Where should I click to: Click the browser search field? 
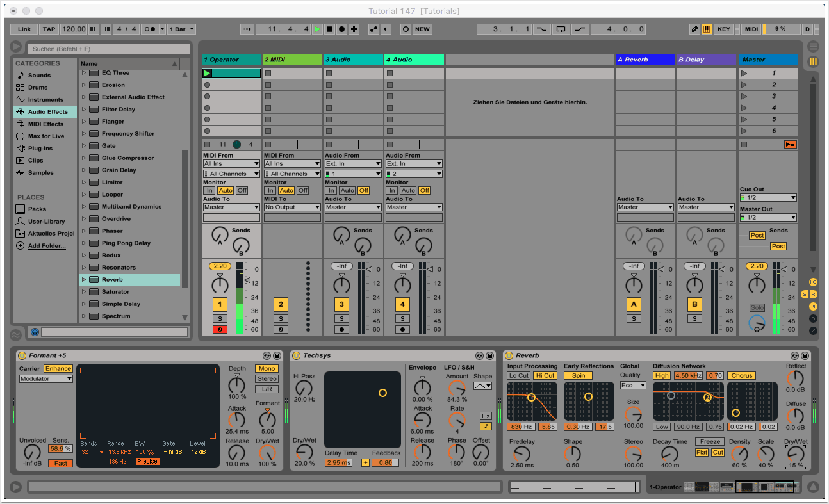[x=109, y=49]
